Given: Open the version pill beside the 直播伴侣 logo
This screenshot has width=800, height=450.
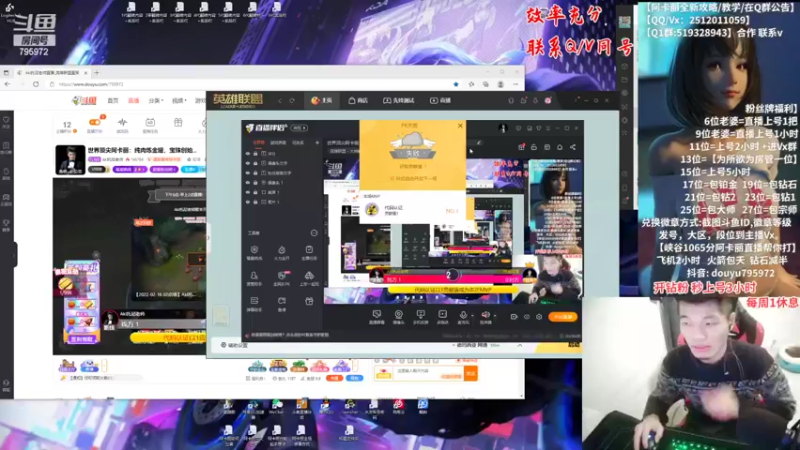Looking at the screenshot, I should 299,128.
